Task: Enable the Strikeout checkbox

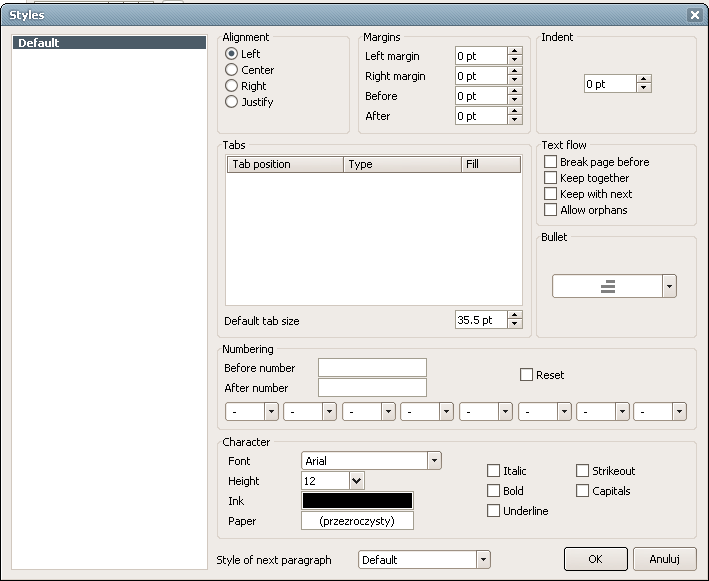Action: coord(583,471)
